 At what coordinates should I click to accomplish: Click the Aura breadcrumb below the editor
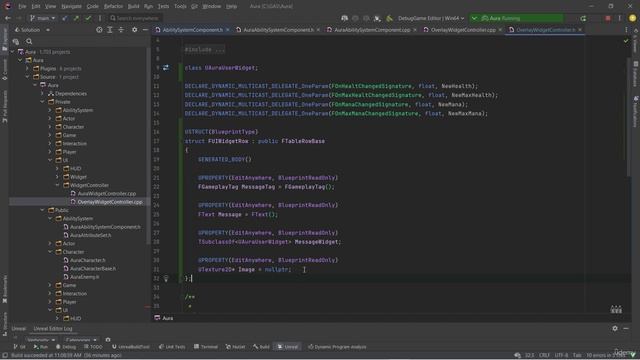click(x=164, y=318)
